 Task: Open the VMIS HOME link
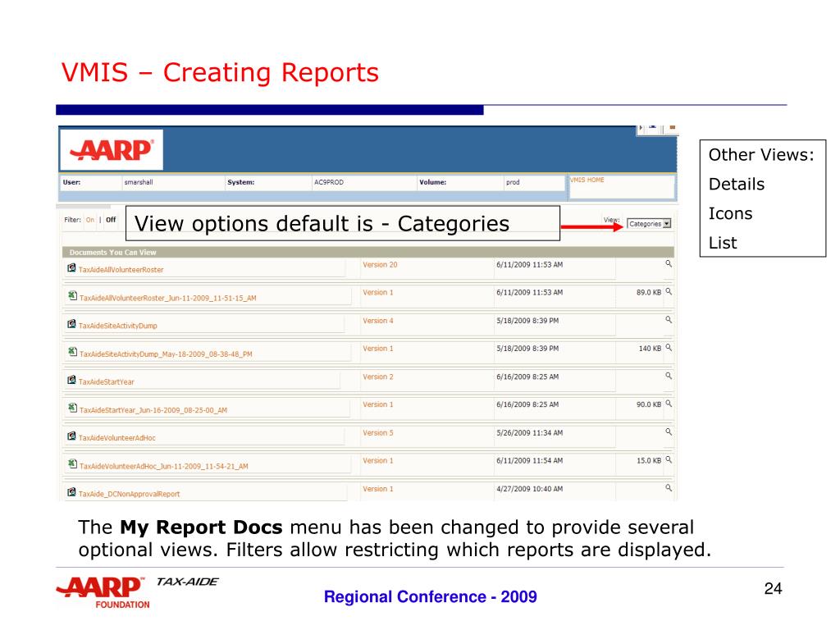pos(587,180)
